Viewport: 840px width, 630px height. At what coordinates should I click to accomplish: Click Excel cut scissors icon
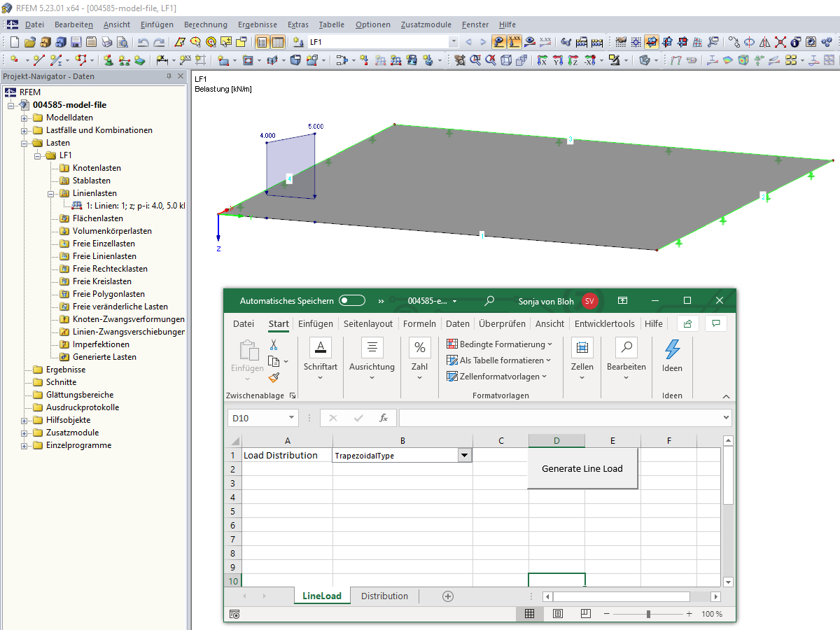point(274,344)
